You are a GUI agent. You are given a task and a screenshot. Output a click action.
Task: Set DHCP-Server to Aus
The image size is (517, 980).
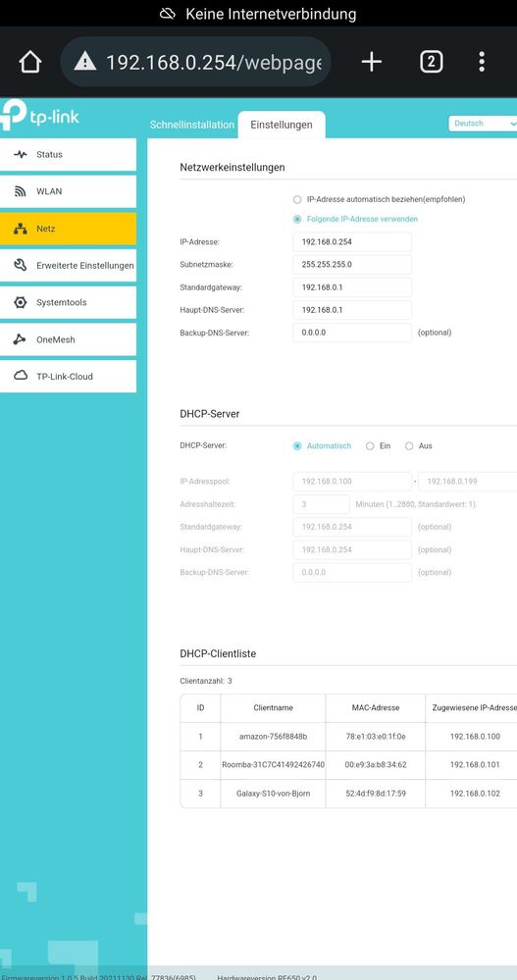point(409,446)
